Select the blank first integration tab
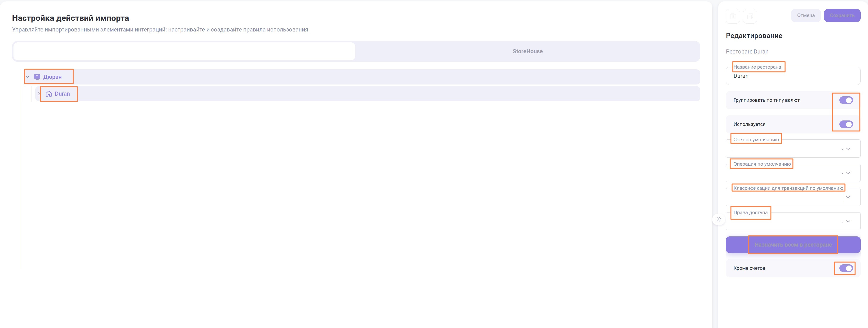The image size is (868, 328). [184, 51]
